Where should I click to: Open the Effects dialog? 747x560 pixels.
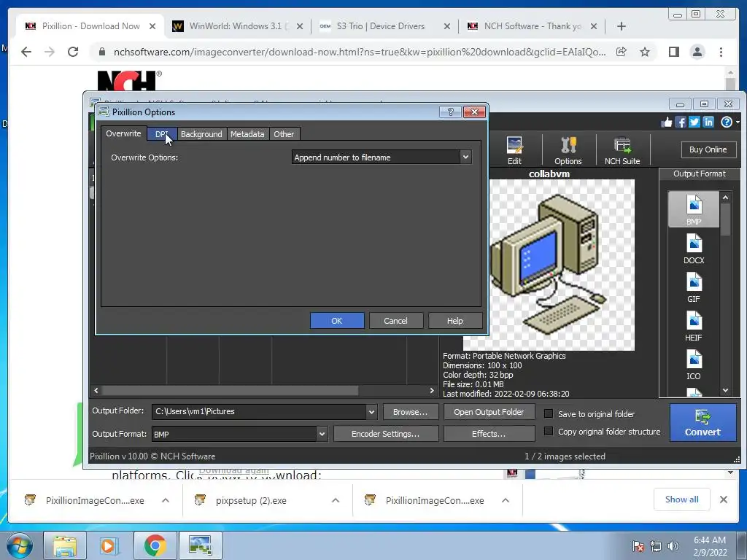tap(489, 434)
